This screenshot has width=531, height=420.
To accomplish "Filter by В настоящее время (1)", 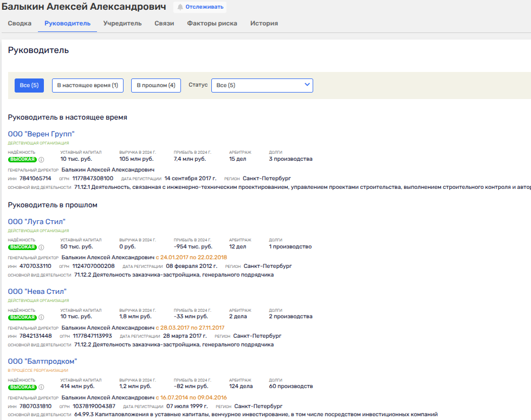I will [x=87, y=86].
